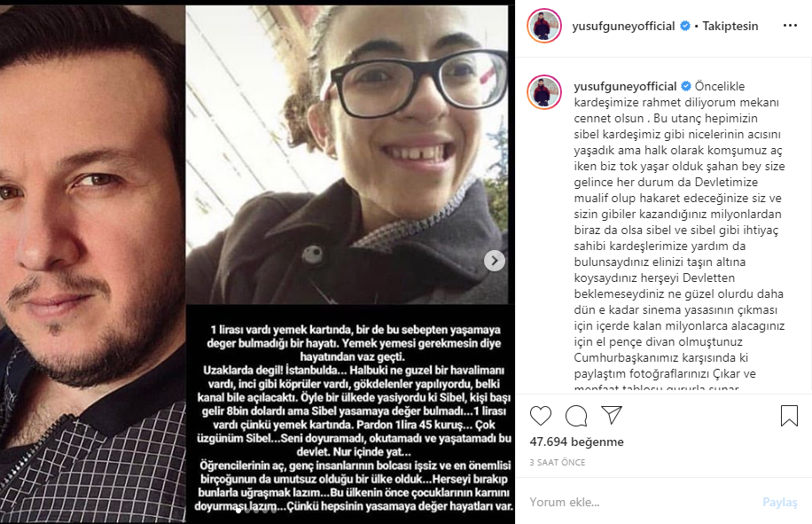Open the profile avatar in post header
Viewport: 812px width, 524px height.
coord(544,26)
